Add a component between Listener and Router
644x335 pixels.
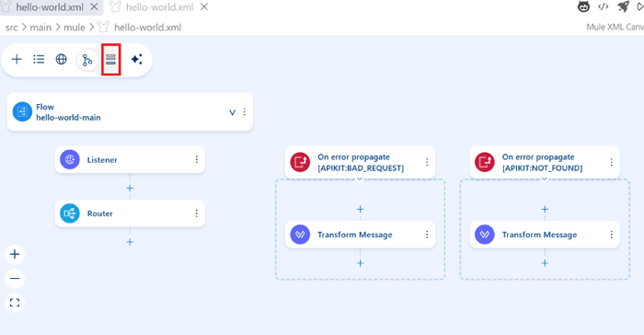130,188
